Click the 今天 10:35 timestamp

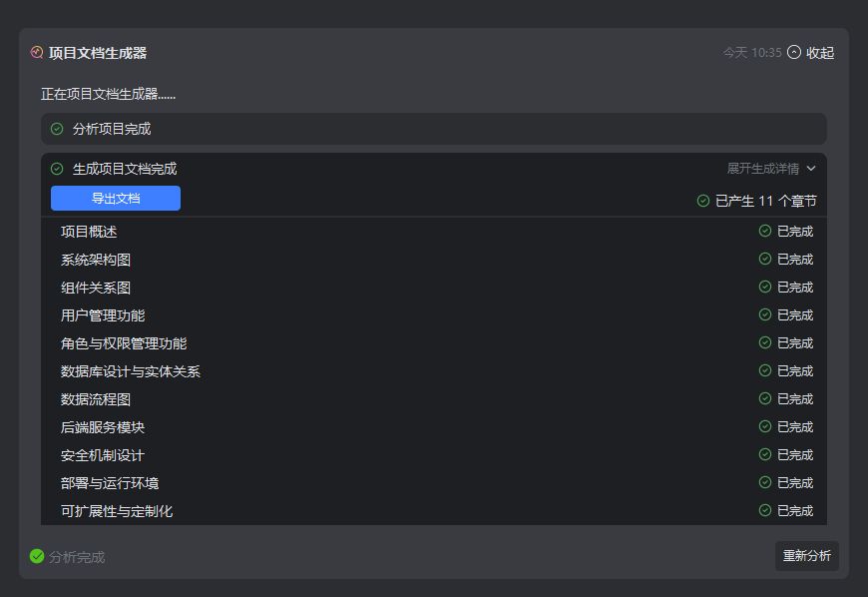(752, 52)
